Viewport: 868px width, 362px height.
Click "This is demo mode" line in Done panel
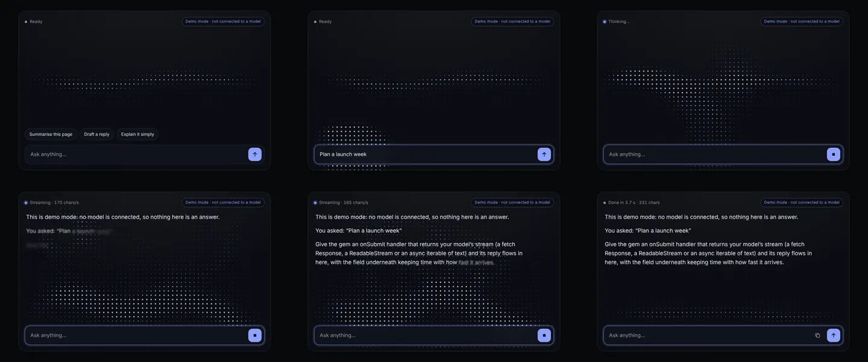(702, 217)
